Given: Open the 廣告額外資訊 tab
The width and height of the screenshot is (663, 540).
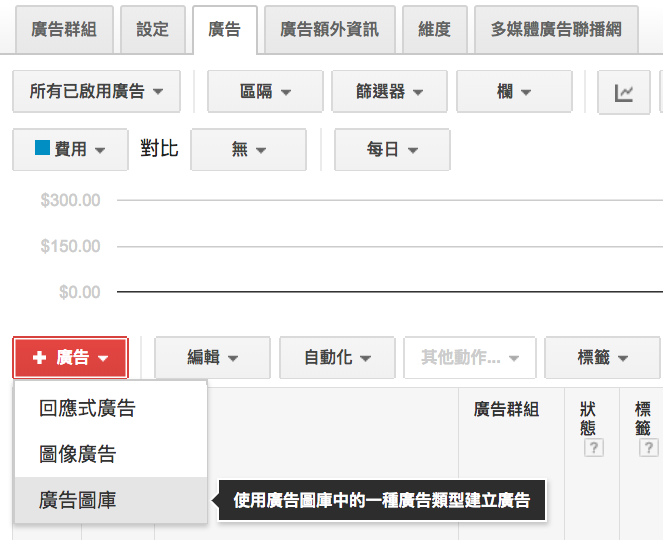Looking at the screenshot, I should [329, 29].
